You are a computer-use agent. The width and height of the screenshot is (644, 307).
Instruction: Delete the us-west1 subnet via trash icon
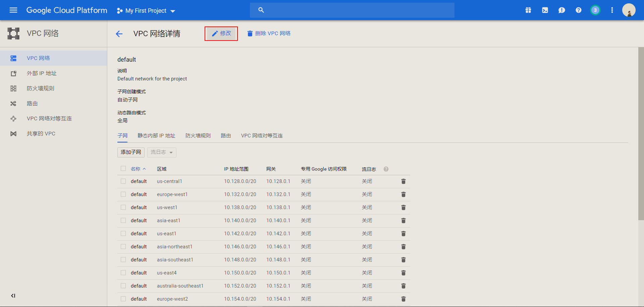[x=404, y=207]
